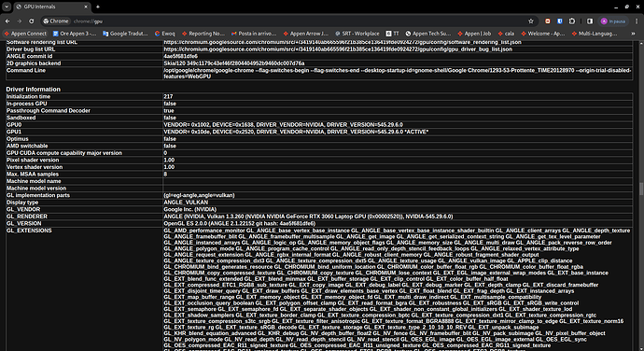Open the Multi-Languag... bookmark

595,34
